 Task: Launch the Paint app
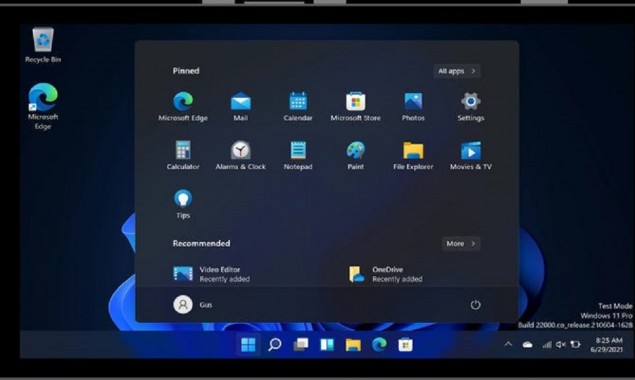pos(356,155)
